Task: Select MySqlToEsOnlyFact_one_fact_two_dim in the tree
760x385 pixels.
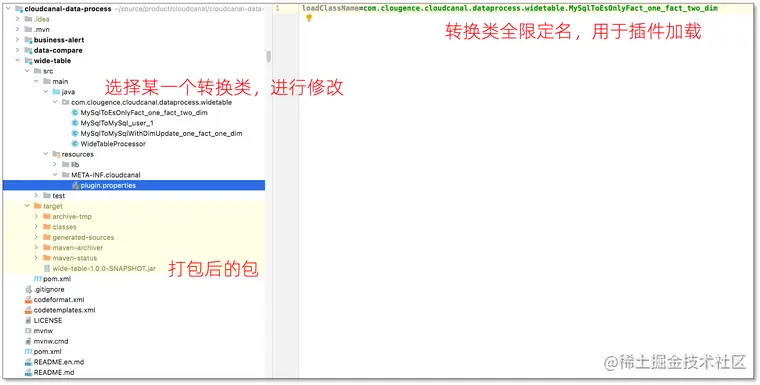Action: (x=144, y=112)
